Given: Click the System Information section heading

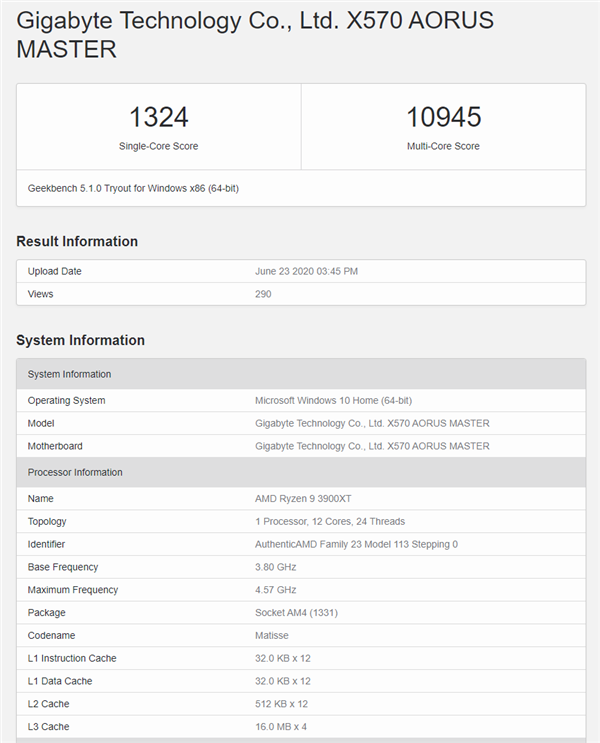Looking at the screenshot, I should 80,340.
